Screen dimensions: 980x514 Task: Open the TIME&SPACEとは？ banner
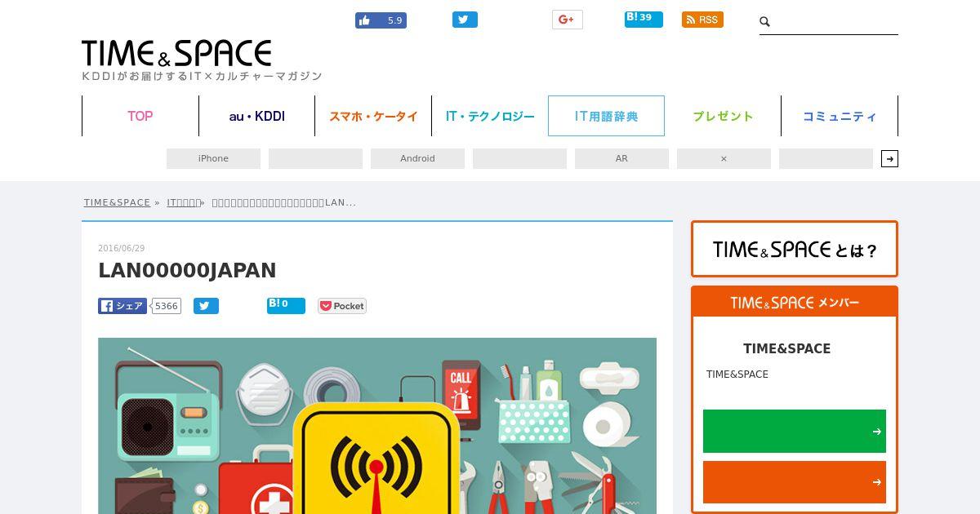tap(794, 249)
